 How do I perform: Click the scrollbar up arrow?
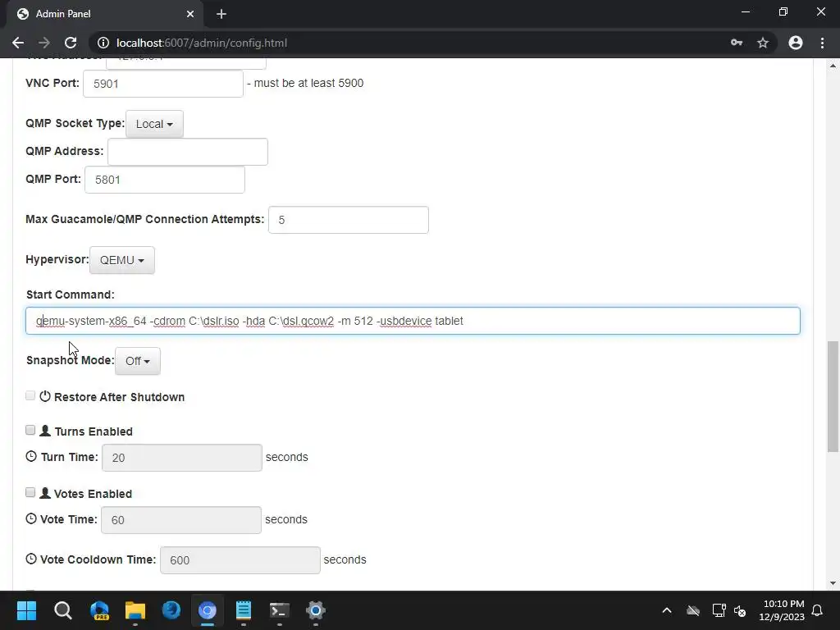click(x=833, y=66)
